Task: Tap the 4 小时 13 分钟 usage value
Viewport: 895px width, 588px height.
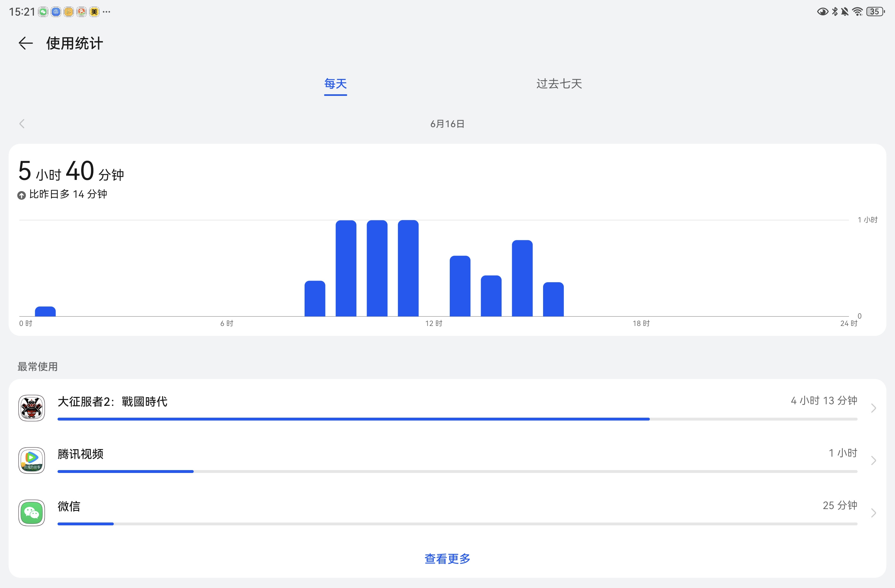Action: 824,400
